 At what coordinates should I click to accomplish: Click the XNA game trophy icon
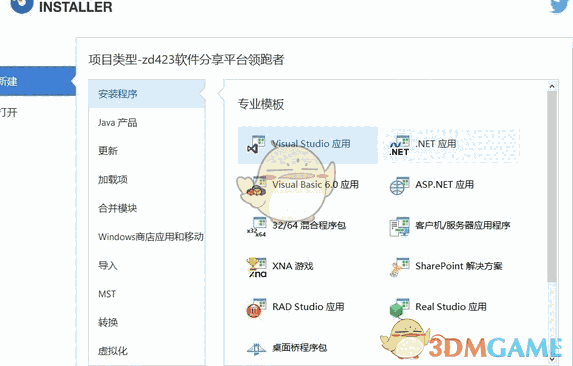pos(257,267)
